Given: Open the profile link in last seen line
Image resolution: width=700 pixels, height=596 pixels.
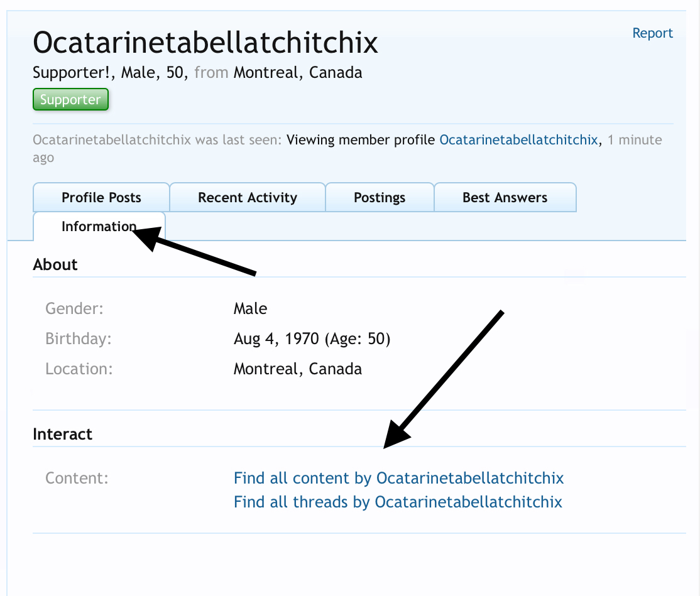Looking at the screenshot, I should tap(518, 140).
